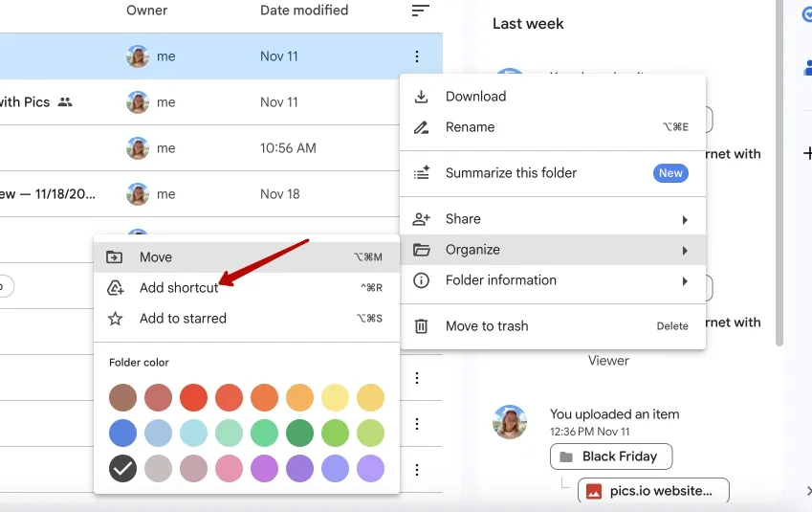This screenshot has width=812, height=512.
Task: Open the Organize submenu
Action: [x=553, y=250]
